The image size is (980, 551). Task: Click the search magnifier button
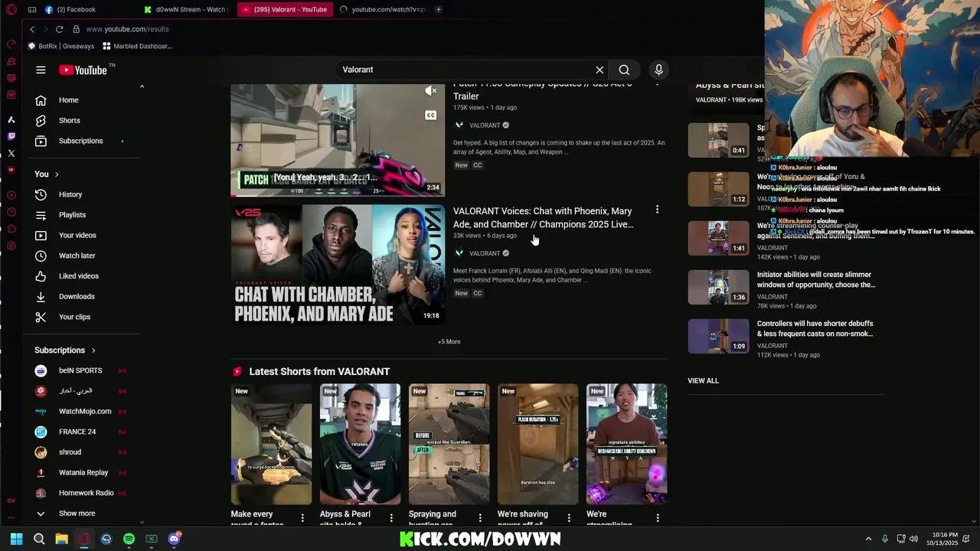pyautogui.click(x=624, y=70)
